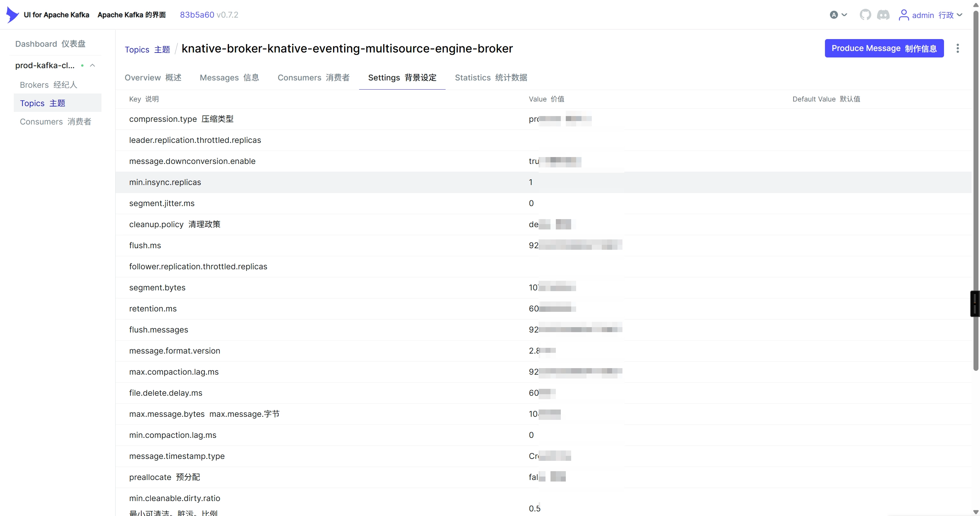The image size is (980, 516).
Task: Switch to the Consumers tab
Action: (314, 78)
